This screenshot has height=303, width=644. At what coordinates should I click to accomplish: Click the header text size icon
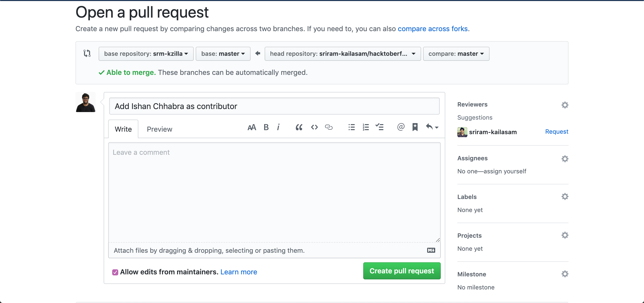pos(252,127)
